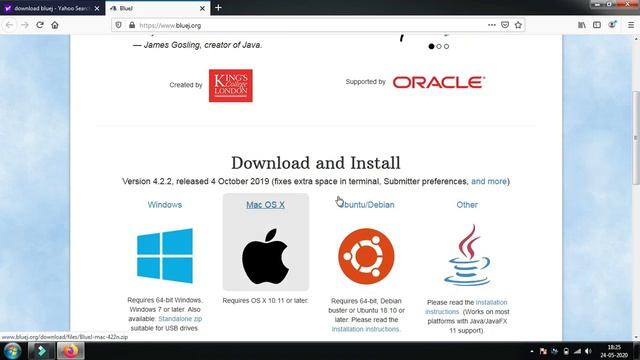Close the BlueJ tab
This screenshot has width=640, height=360.
point(202,8)
